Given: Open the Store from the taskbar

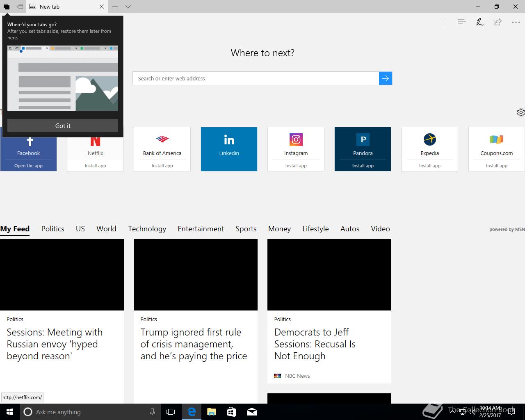Looking at the screenshot, I should click(231, 412).
